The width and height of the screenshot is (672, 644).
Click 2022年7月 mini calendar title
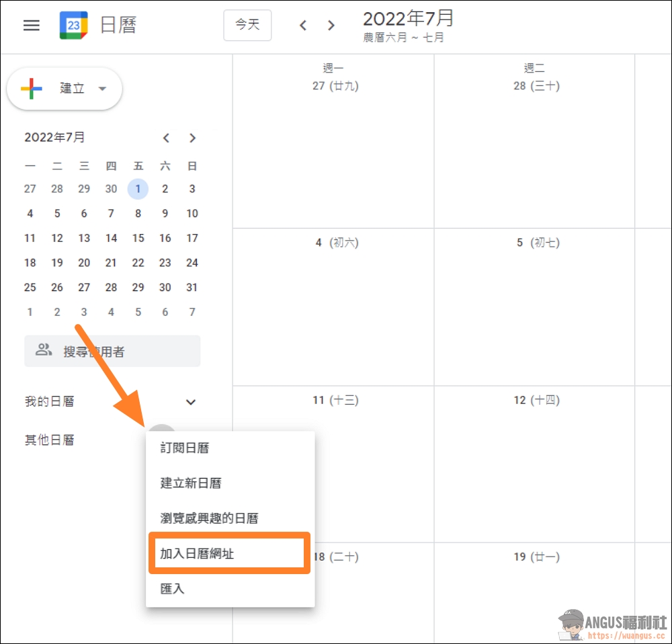(x=54, y=137)
